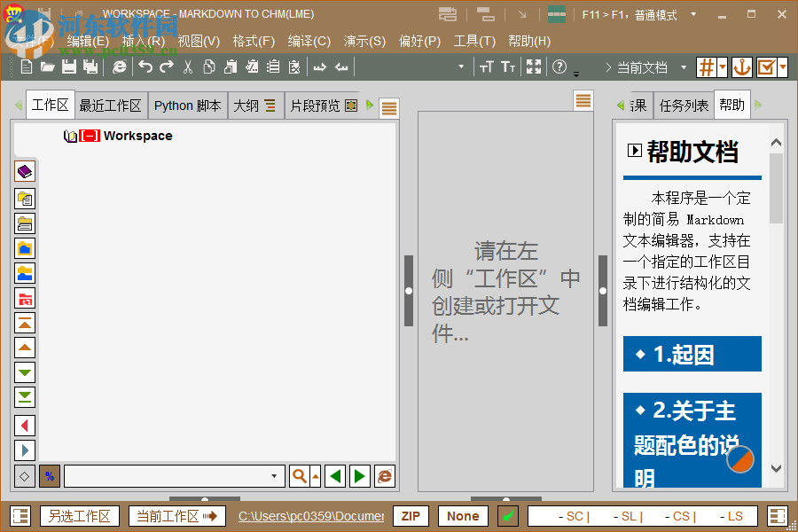Viewport: 798px width, 532px height.
Task: Toggle the green check in the bottom status bar
Action: click(508, 515)
